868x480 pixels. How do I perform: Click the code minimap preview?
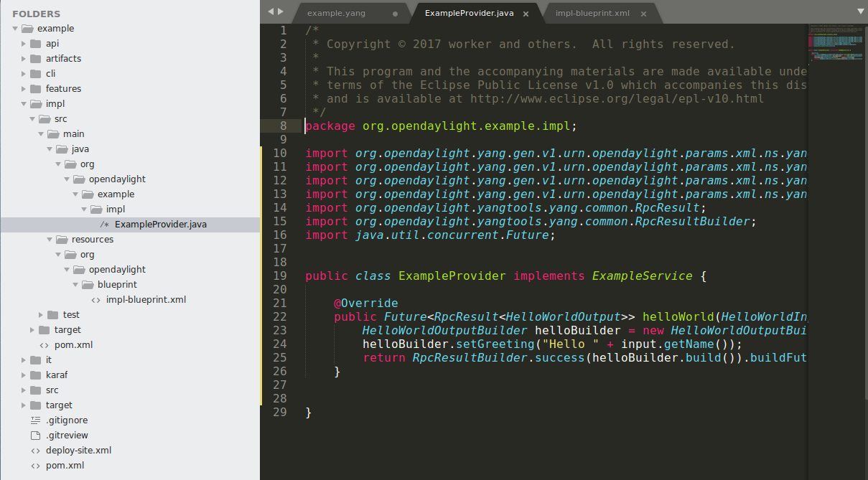pyautogui.click(x=836, y=44)
